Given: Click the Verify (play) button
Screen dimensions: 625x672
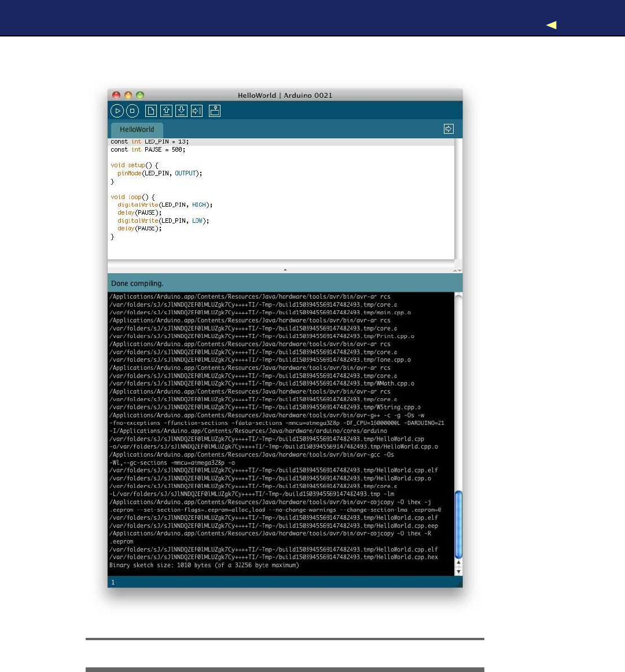Looking at the screenshot, I should 117,111.
